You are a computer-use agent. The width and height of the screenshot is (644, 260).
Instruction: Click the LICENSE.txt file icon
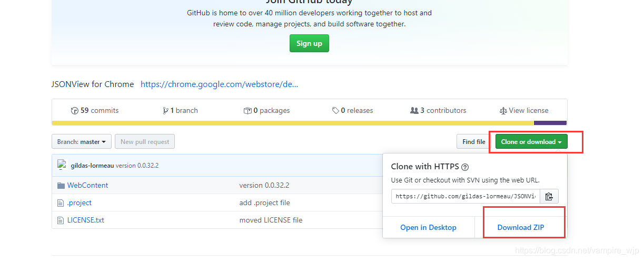coord(60,220)
